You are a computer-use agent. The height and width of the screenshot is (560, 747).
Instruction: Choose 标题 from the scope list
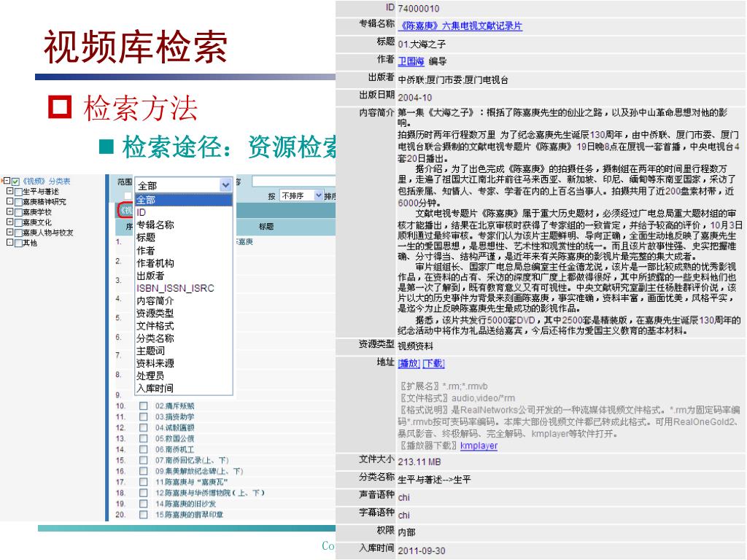pyautogui.click(x=184, y=238)
